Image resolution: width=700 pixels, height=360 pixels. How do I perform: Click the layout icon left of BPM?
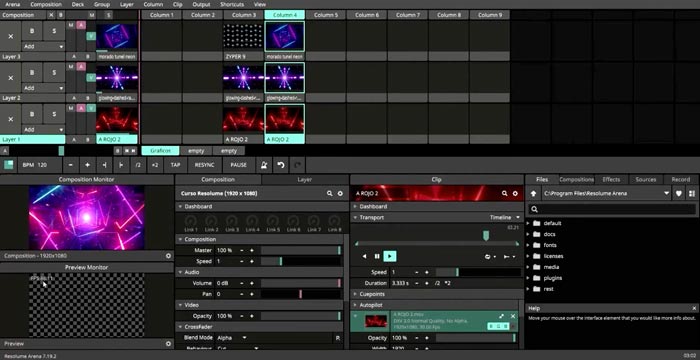pyautogui.click(x=8, y=165)
